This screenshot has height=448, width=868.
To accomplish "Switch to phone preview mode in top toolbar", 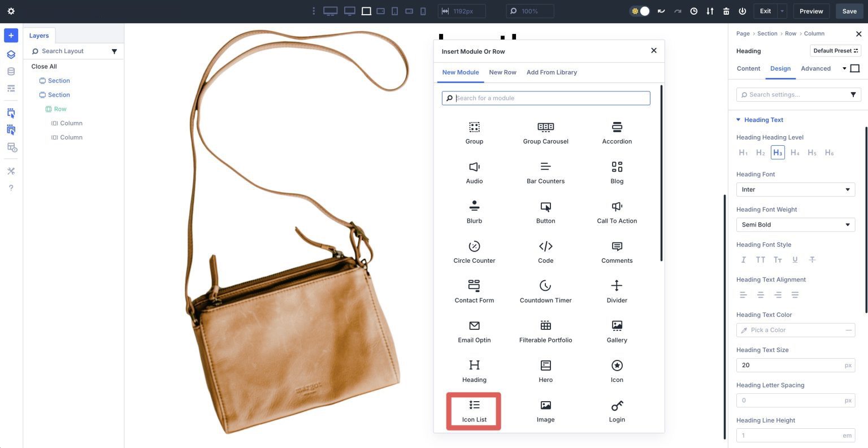I will coord(423,11).
